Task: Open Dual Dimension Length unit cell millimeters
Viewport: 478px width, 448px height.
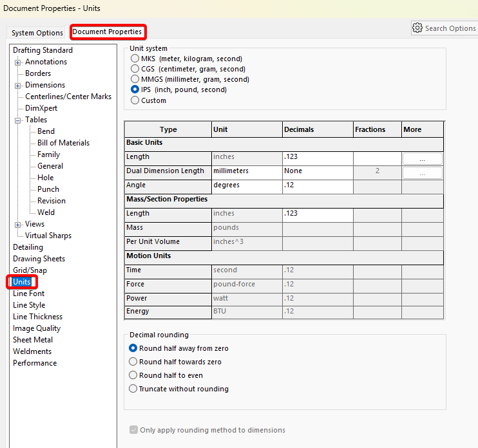Action: [x=247, y=173]
